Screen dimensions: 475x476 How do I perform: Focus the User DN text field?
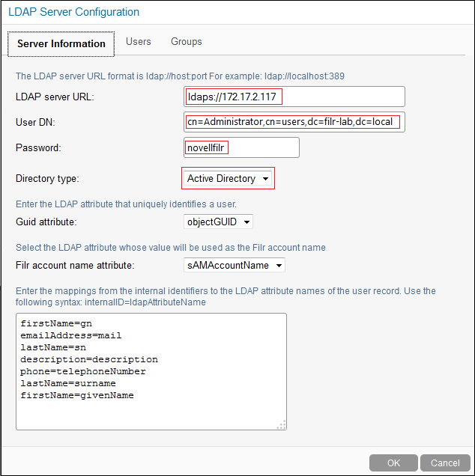pos(294,121)
